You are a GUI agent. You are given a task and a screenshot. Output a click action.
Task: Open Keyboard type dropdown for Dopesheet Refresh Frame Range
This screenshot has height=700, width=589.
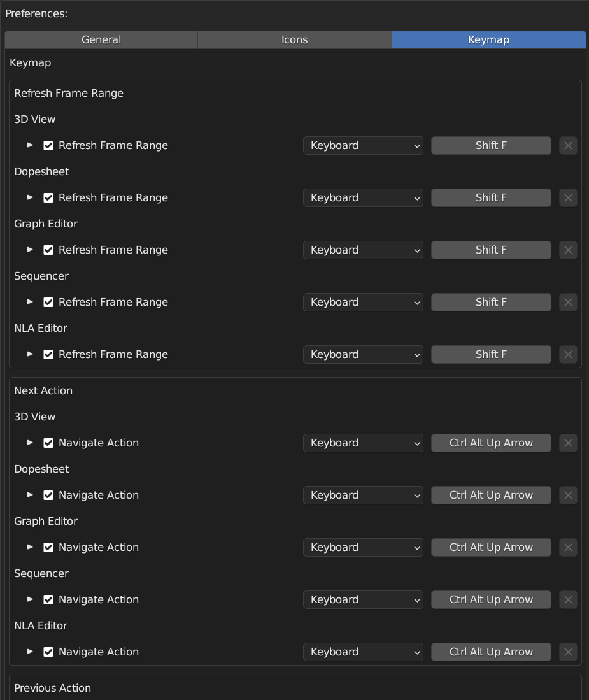coord(363,198)
